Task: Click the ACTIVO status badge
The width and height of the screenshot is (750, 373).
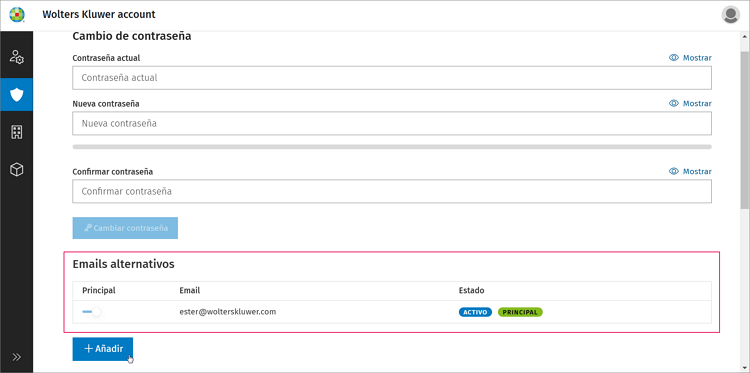Action: tap(475, 312)
